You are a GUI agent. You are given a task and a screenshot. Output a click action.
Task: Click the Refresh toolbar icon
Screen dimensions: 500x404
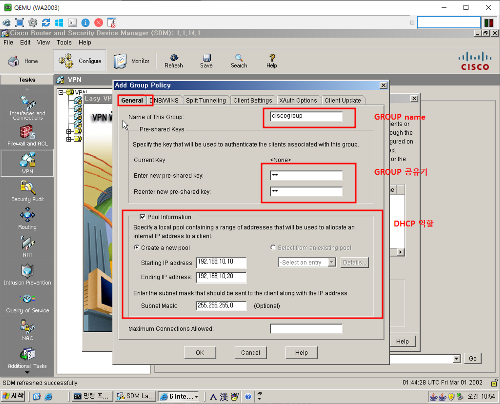(x=174, y=61)
